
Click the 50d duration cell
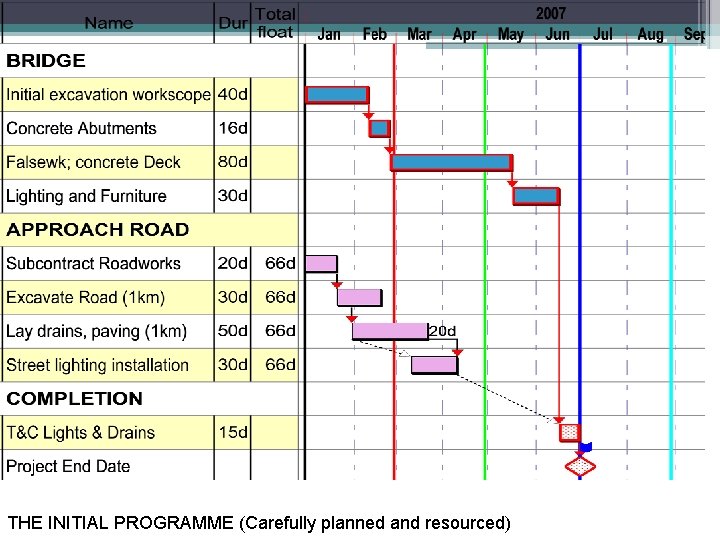(x=232, y=331)
